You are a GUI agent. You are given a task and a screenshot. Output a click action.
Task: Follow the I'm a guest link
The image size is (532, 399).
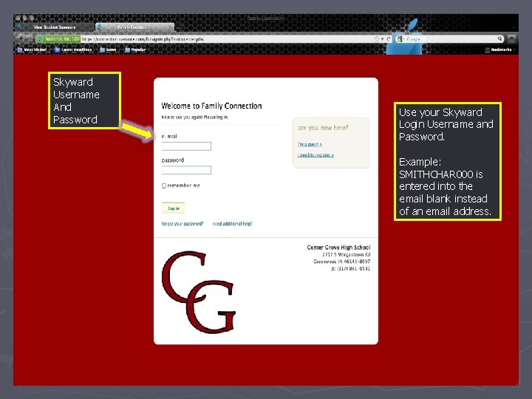click(x=310, y=144)
